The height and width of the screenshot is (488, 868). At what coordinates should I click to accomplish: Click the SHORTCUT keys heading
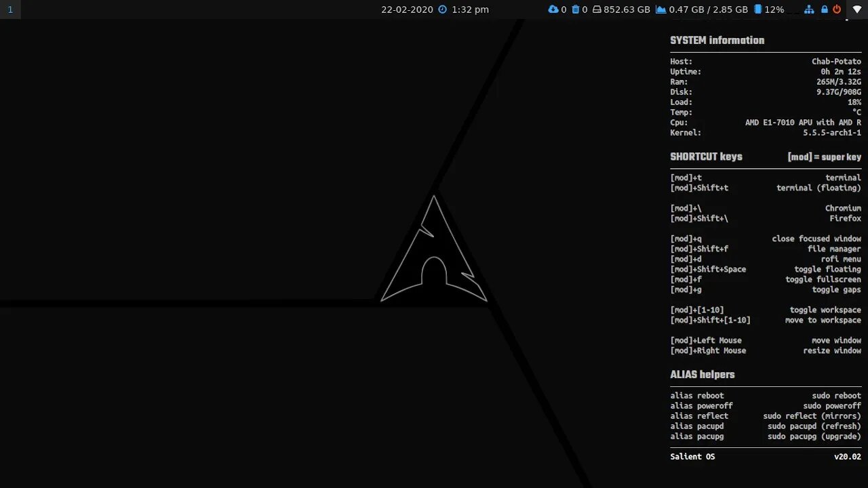706,157
